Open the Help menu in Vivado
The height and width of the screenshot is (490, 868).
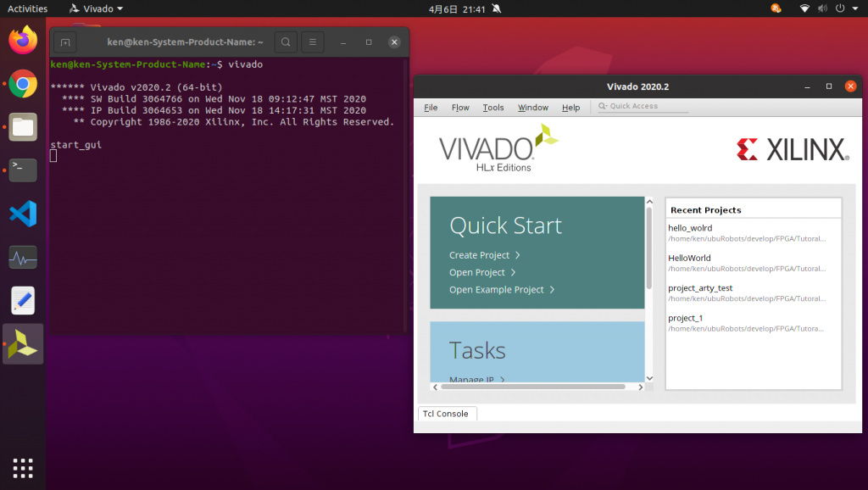pos(570,108)
